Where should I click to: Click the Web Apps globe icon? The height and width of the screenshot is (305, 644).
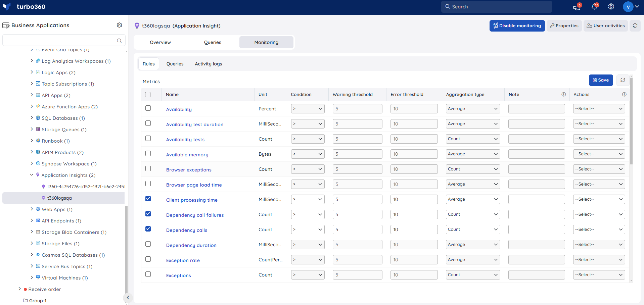coord(38,209)
